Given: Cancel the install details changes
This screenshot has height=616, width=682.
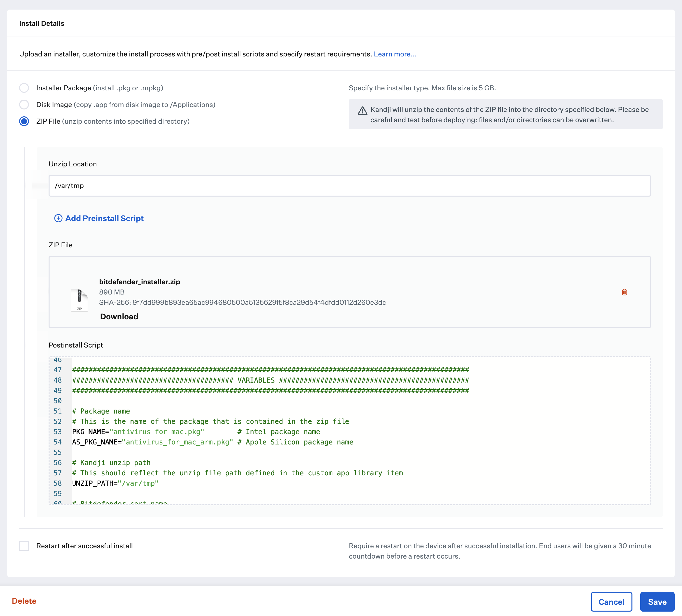Looking at the screenshot, I should click(x=611, y=602).
